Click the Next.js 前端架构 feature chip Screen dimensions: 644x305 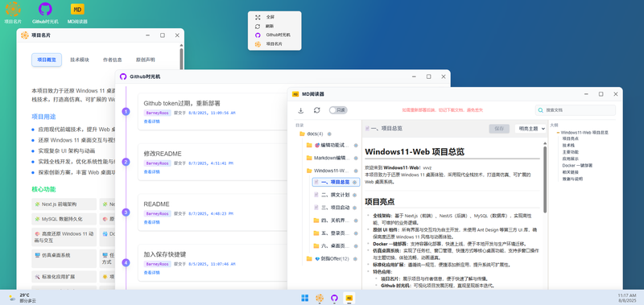64,204
